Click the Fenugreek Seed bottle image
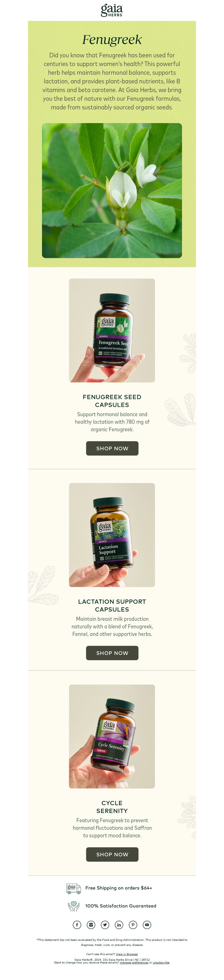Screen dimensions: 224x980 click(112, 330)
